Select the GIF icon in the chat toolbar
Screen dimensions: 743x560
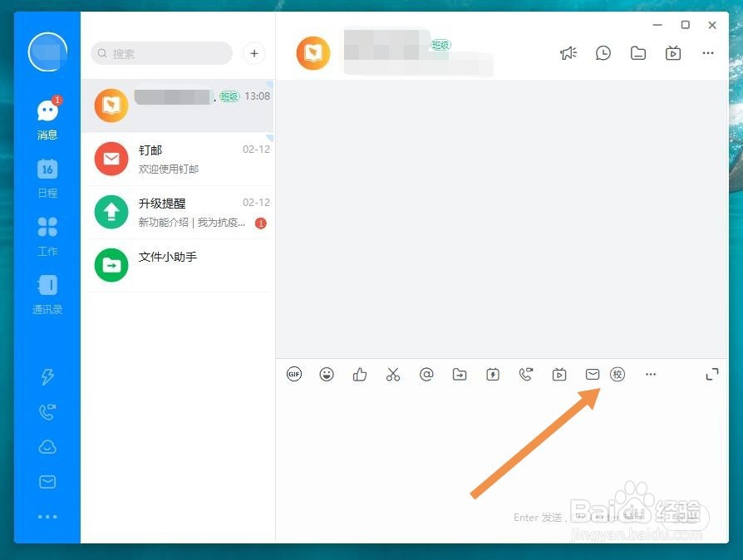tap(294, 374)
